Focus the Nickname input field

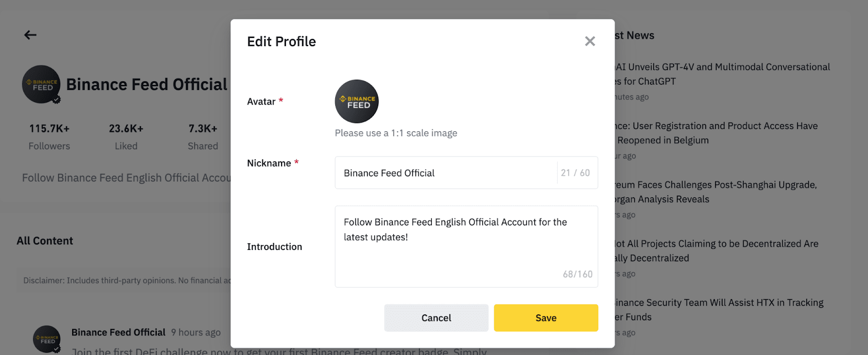[x=466, y=173]
